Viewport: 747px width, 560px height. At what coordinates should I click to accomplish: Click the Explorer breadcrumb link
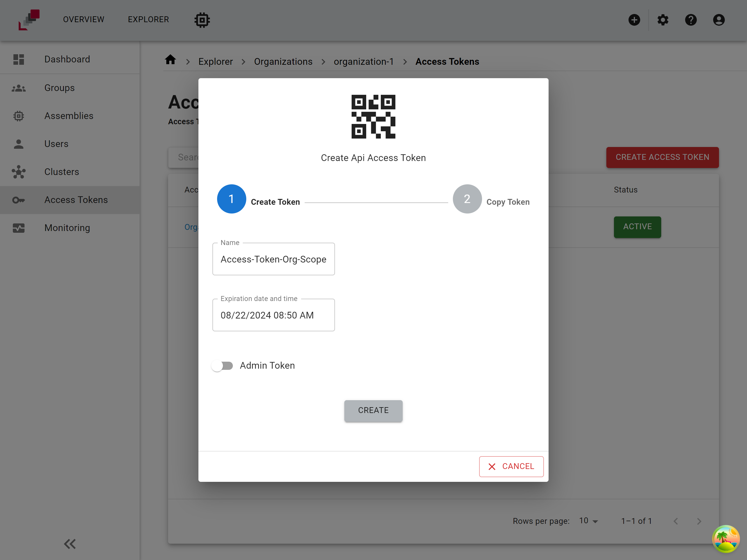tap(215, 62)
